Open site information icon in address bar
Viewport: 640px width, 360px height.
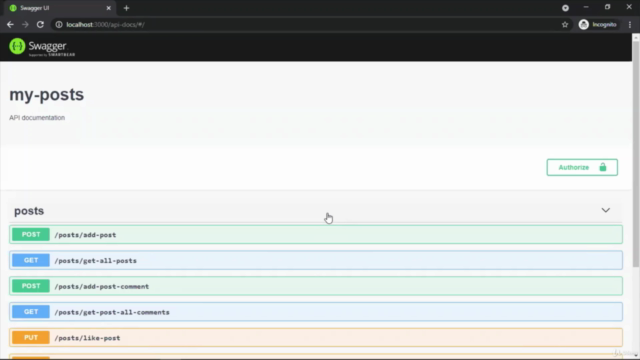click(59, 24)
